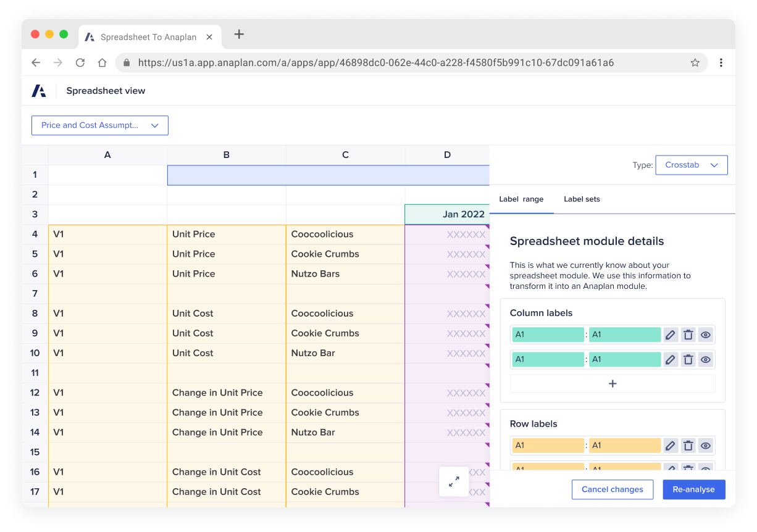The width and height of the screenshot is (757, 532).
Task: Reload the page with the browser refresh icon
Action: pos(80,62)
